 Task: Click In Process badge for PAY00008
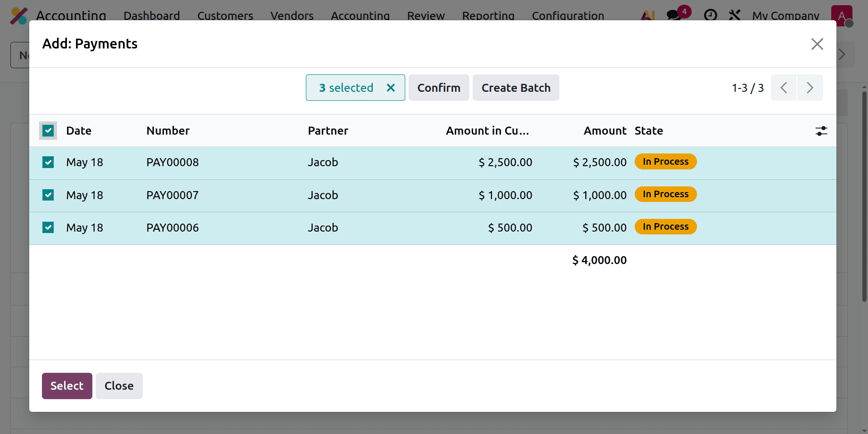point(665,161)
